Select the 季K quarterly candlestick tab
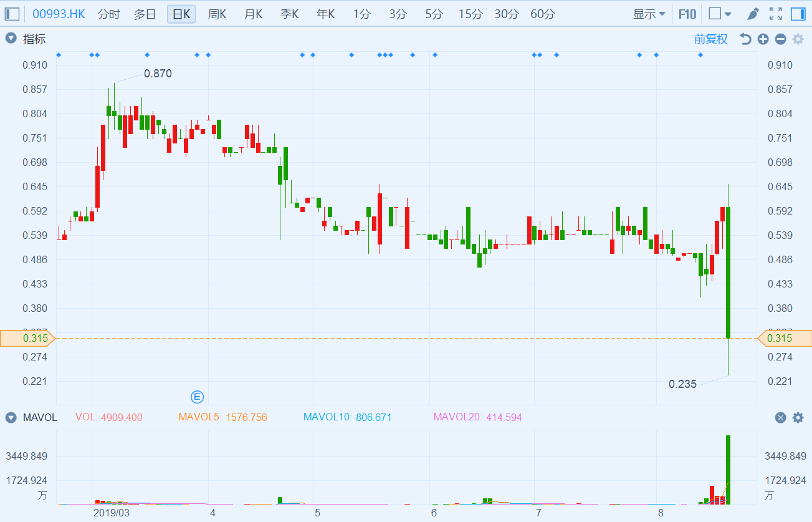812x522 pixels. point(290,14)
